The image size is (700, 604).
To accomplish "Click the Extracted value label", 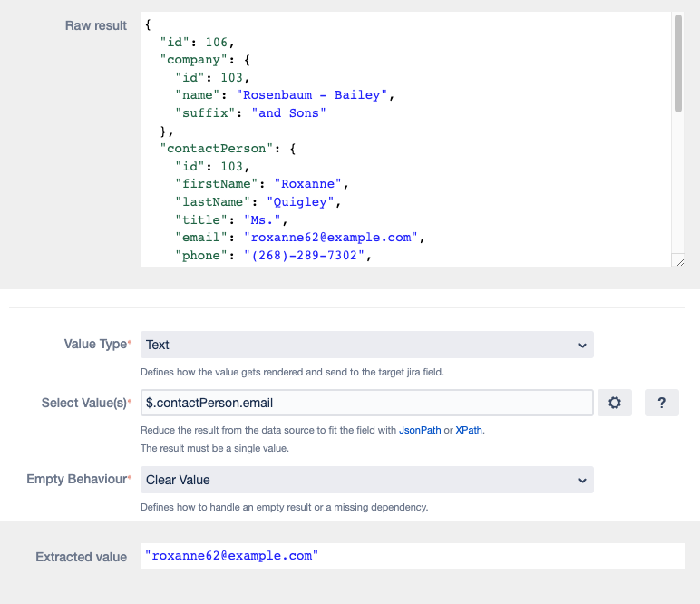I will point(82,557).
